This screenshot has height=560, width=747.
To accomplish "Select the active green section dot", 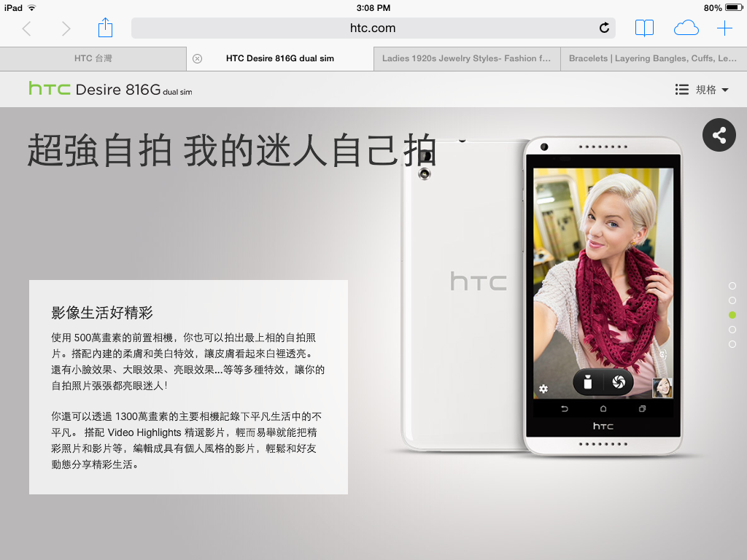I will click(x=732, y=315).
